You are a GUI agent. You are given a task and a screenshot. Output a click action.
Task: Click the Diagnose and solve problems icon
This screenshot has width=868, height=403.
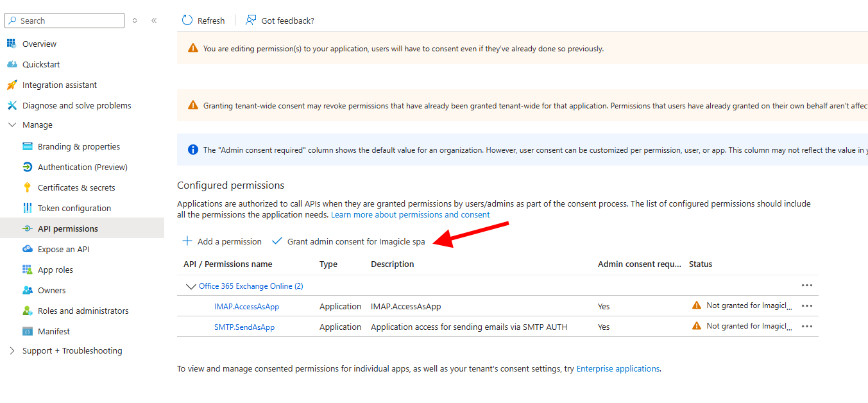click(12, 105)
